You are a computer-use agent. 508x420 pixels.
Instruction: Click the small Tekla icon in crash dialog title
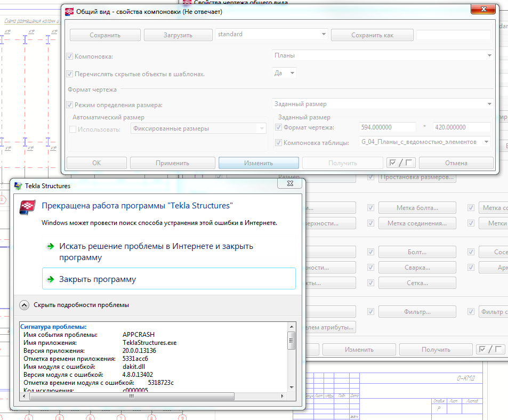(x=18, y=186)
